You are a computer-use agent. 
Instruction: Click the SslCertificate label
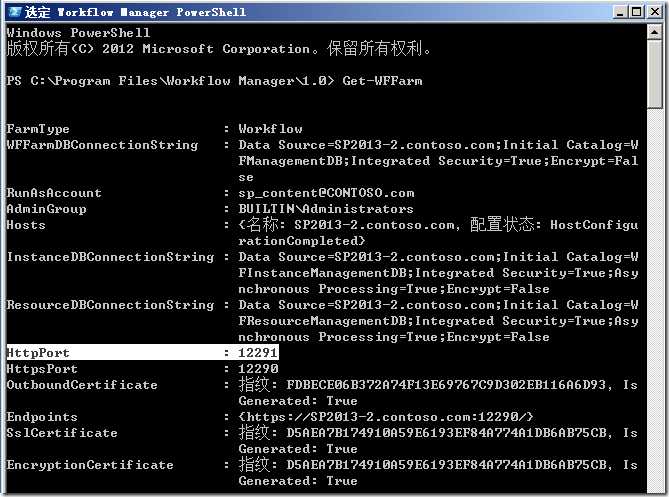click(62, 433)
